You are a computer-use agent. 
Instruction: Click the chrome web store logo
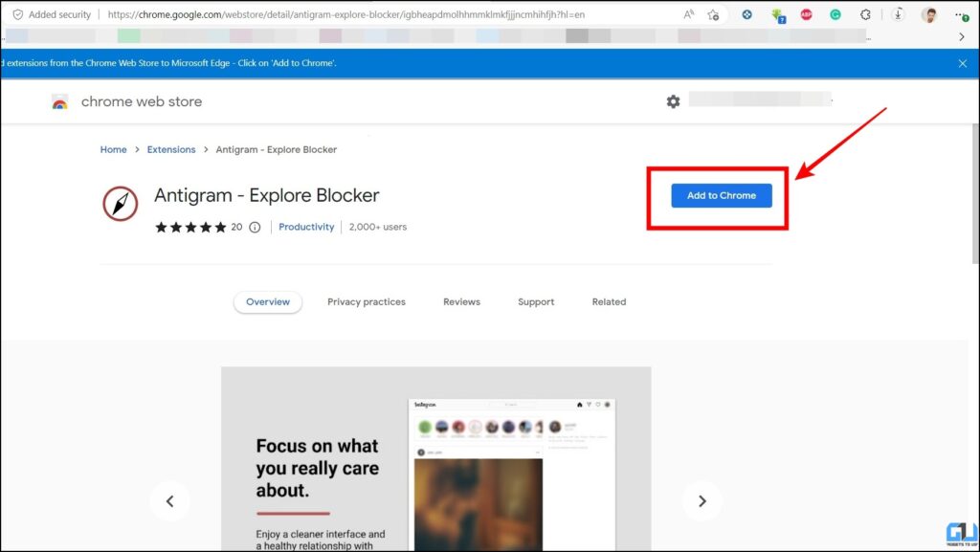click(x=60, y=101)
